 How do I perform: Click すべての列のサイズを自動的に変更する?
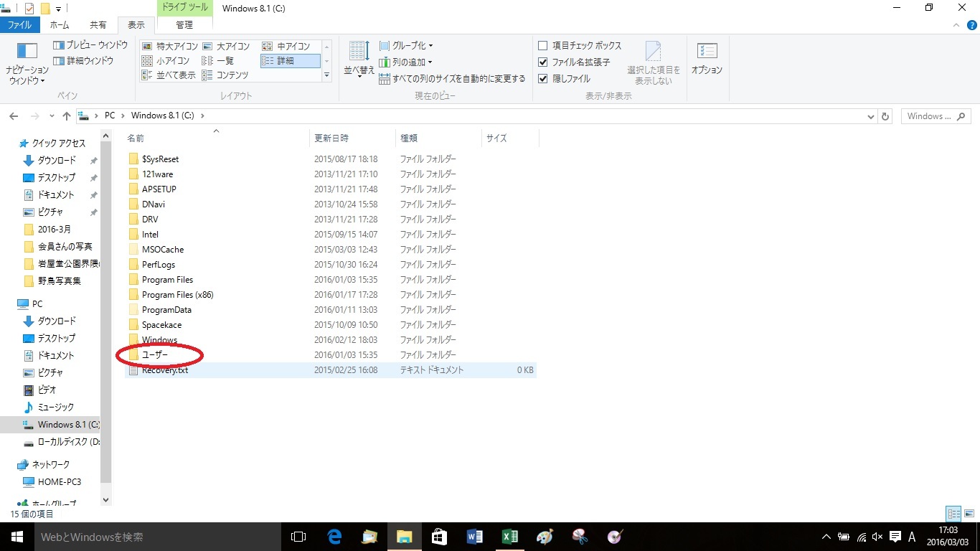click(452, 79)
